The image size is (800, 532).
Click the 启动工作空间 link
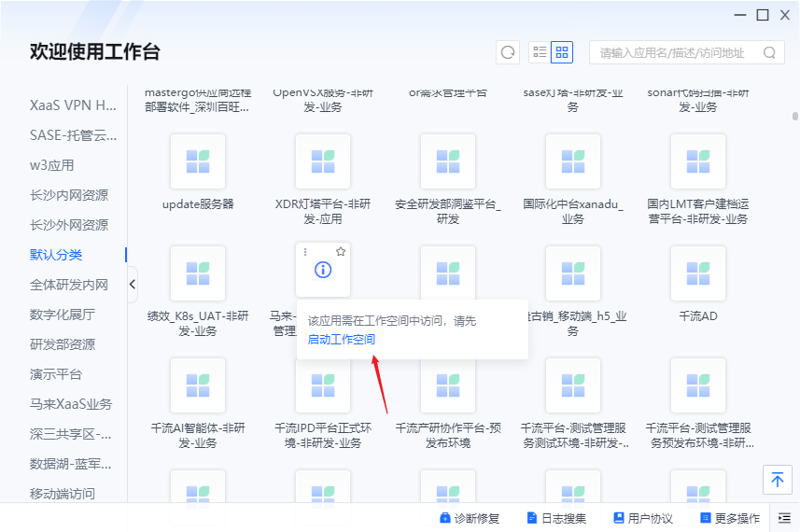(342, 340)
